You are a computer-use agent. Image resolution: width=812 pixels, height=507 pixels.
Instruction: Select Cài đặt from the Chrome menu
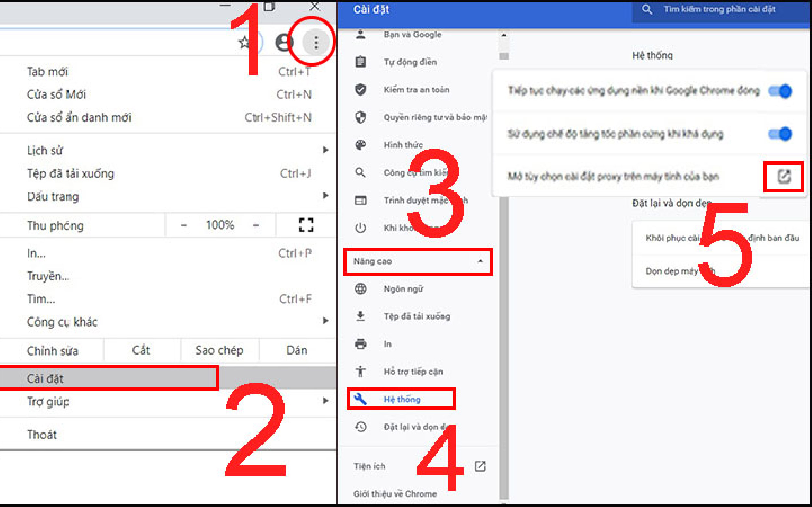tap(45, 378)
